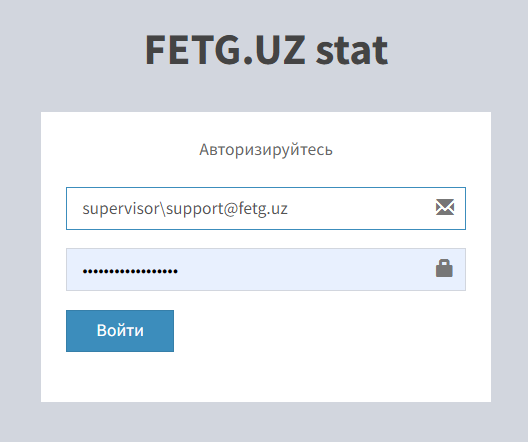This screenshot has width=528, height=442.
Task: Place cursor on the password dots
Action: pos(130,271)
